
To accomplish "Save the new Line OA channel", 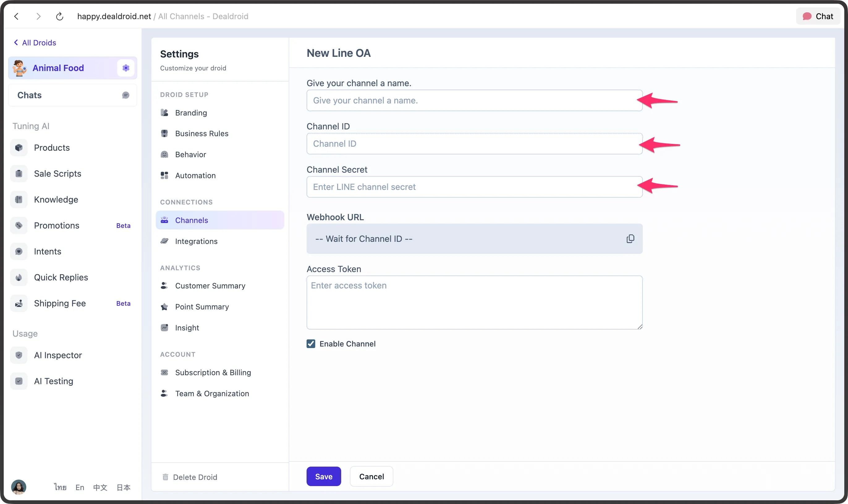I will click(x=323, y=476).
